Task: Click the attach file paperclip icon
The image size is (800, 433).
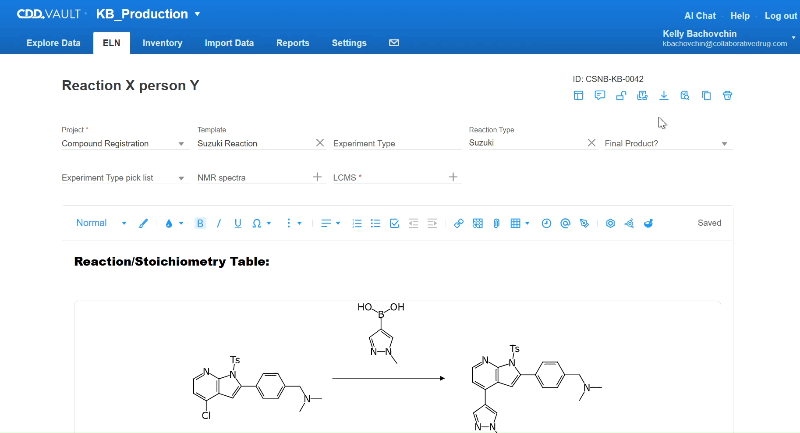Action: [x=496, y=223]
